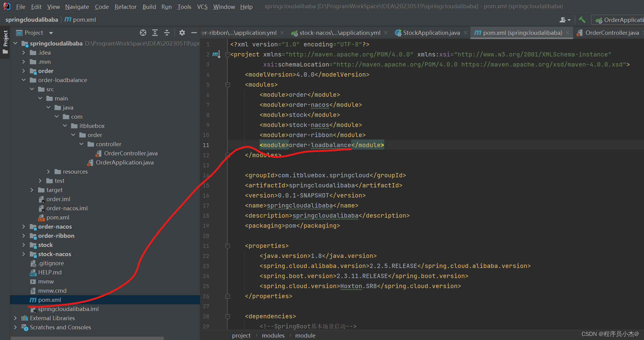Click Project panel horizontal scrollbar
Image resolution: width=644 pixels, height=340 pixels.
(87, 338)
